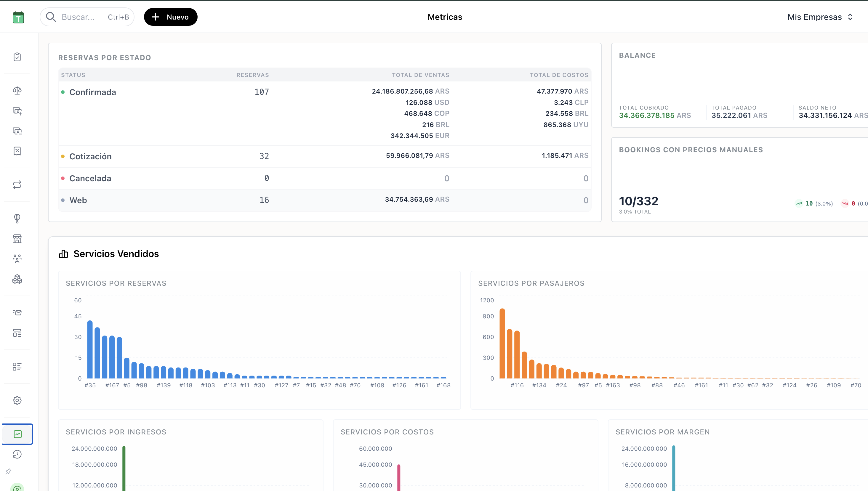868x491 pixels.
Task: Click the layout template sidebar icon
Action: pos(17,333)
